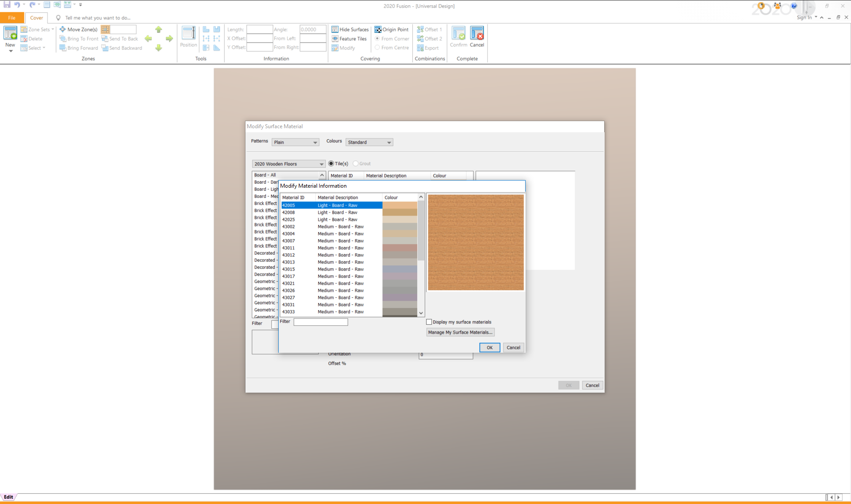Switch to the Cover ribbon tab
Image resolution: width=851 pixels, height=504 pixels.
pos(36,18)
